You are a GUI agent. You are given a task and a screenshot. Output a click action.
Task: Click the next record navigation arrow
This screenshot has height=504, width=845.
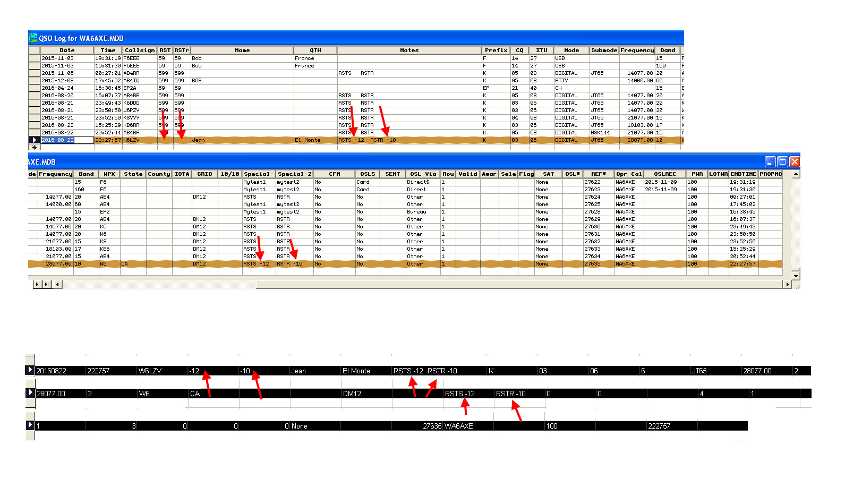click(x=37, y=285)
